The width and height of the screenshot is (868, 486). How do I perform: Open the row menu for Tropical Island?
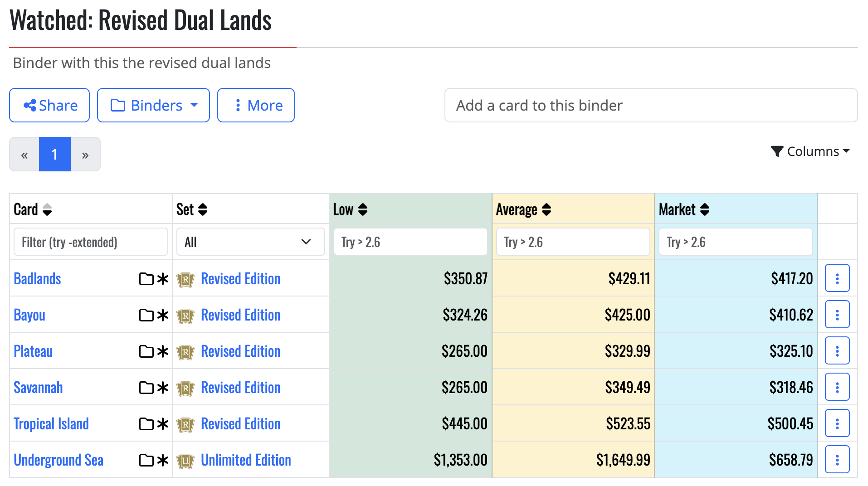(837, 423)
